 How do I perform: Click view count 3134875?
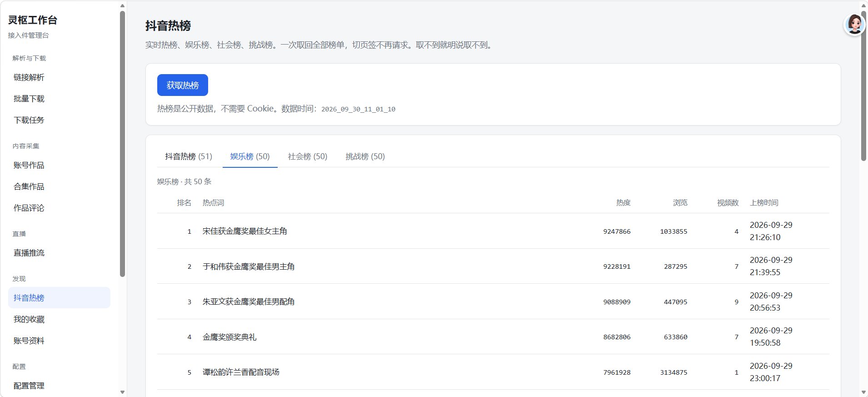click(x=673, y=372)
